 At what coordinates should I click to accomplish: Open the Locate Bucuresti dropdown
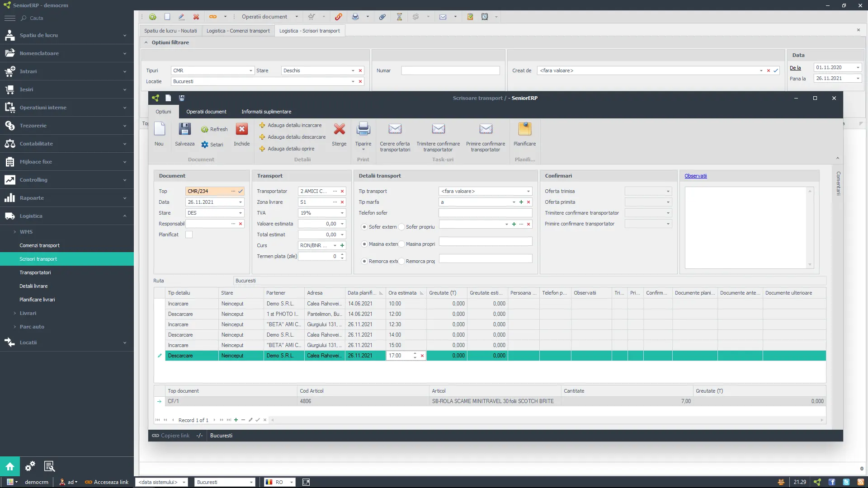click(x=352, y=81)
